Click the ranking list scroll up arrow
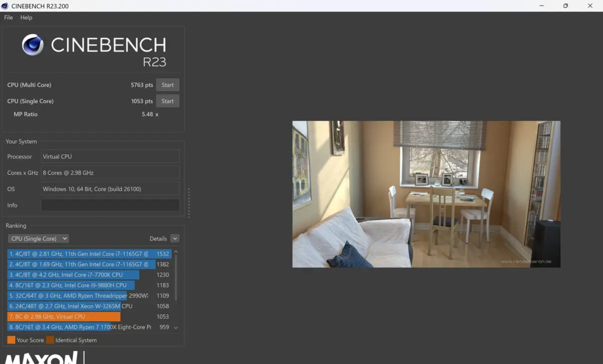This screenshot has width=603, height=364. (x=176, y=252)
